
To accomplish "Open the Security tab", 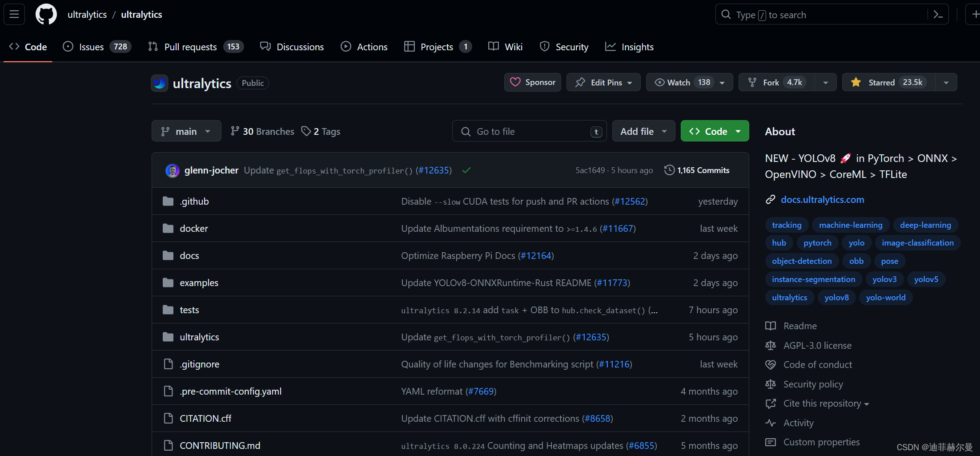I will (564, 47).
